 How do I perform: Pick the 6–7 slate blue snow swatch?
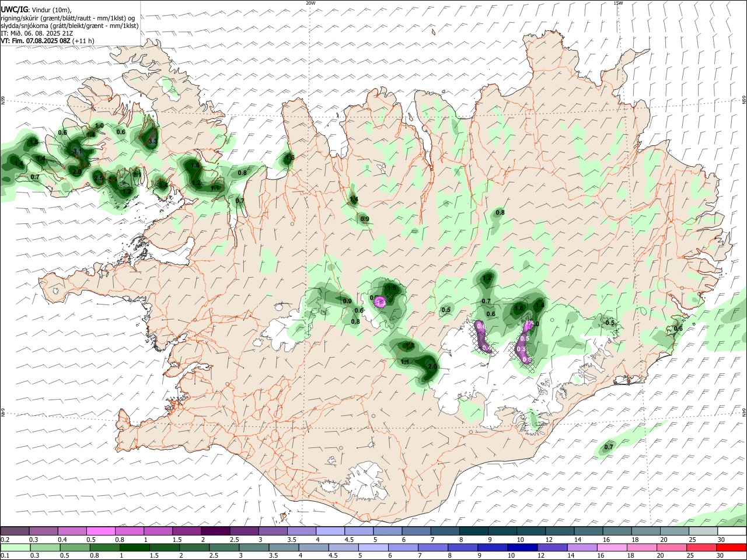[416, 531]
